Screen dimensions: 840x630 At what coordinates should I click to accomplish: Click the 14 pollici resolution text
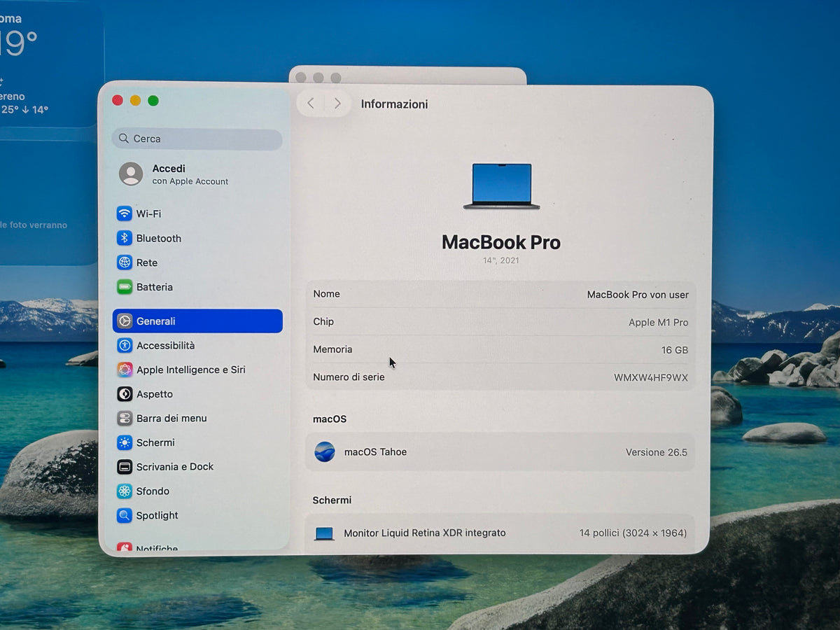pos(633,533)
